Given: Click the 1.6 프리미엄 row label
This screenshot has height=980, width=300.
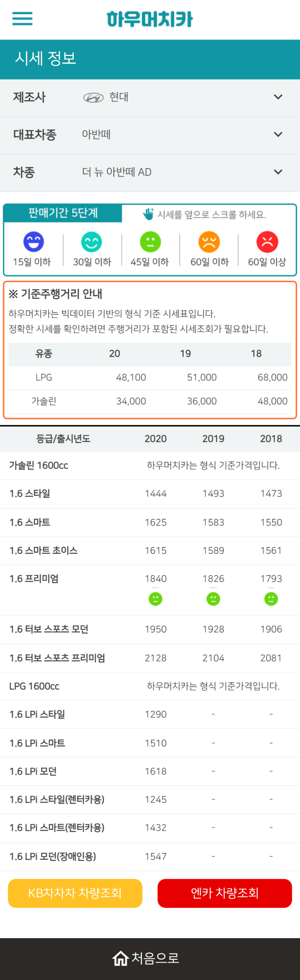Looking at the screenshot, I should (x=34, y=579).
